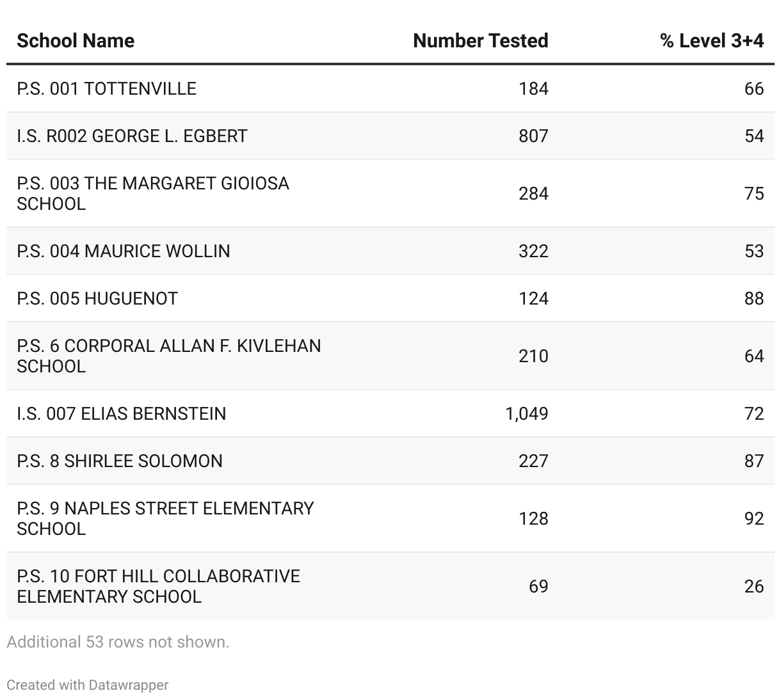Select P.S. 003 The Margaret Gioiosa School

click(x=153, y=193)
